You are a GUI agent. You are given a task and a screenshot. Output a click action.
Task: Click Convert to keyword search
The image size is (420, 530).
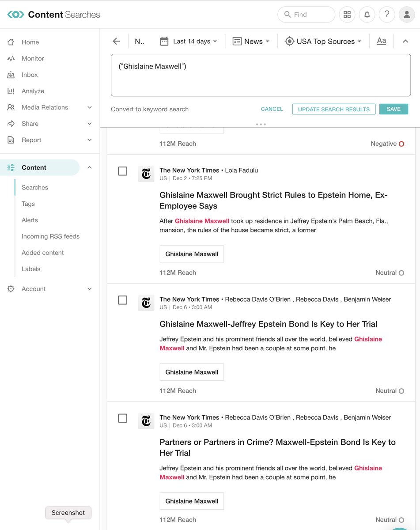150,109
